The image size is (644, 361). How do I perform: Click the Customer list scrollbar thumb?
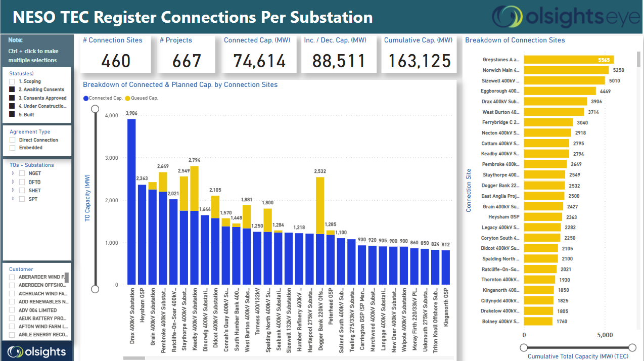pos(67,277)
